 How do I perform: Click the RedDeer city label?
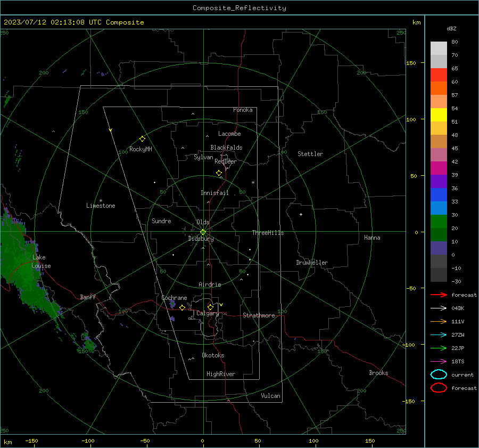point(226,161)
